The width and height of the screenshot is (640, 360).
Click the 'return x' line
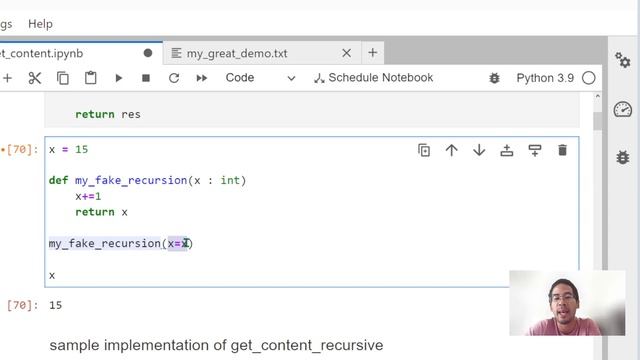pos(101,212)
